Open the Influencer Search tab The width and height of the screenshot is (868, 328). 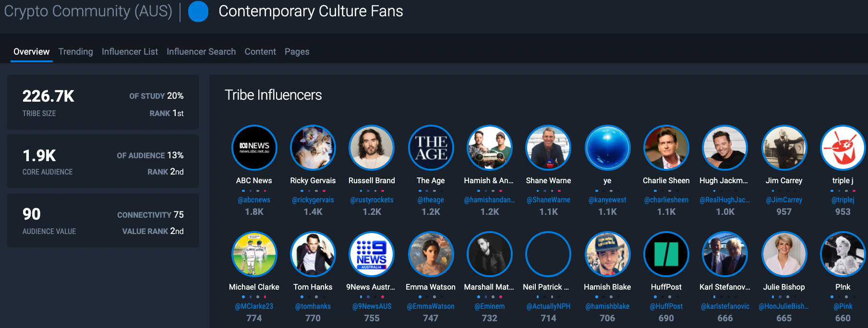click(x=201, y=51)
